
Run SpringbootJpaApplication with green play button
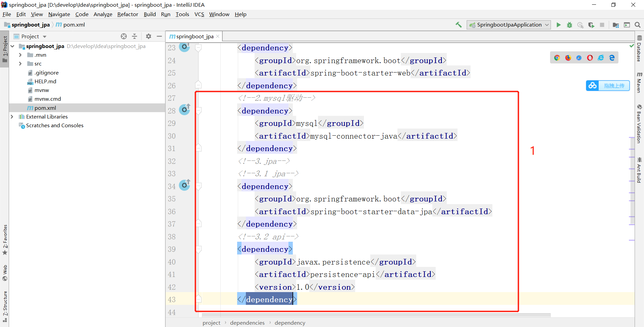(x=558, y=25)
